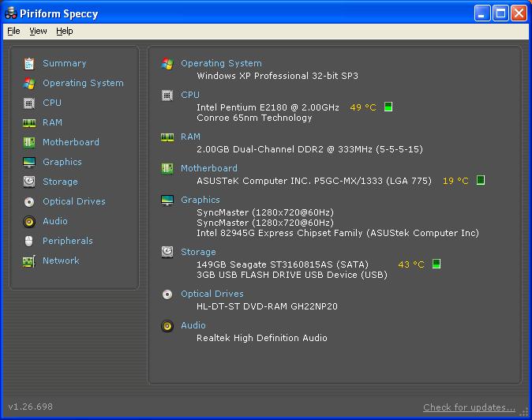The image size is (532, 420).
Task: Click the Audio heading in summary panel
Action: pos(193,325)
